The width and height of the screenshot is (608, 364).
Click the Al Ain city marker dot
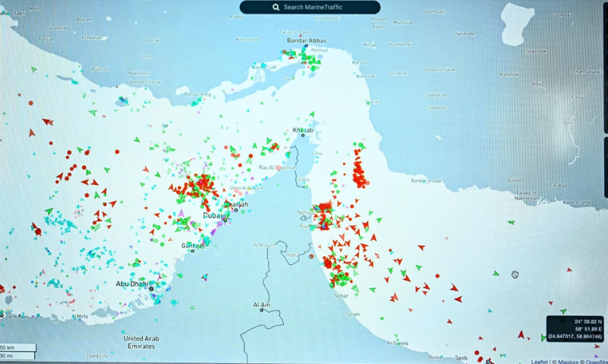[x=262, y=310]
